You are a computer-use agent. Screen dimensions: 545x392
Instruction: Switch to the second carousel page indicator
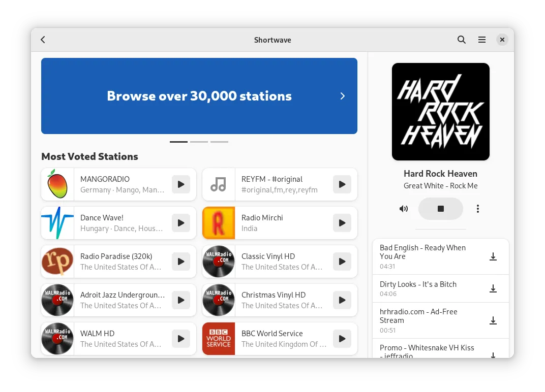point(199,142)
